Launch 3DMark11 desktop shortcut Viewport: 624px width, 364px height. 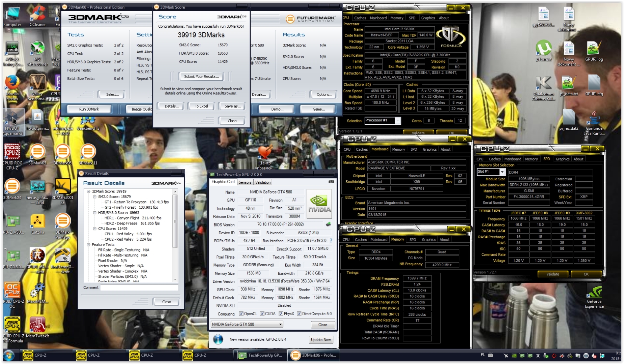click(x=88, y=154)
